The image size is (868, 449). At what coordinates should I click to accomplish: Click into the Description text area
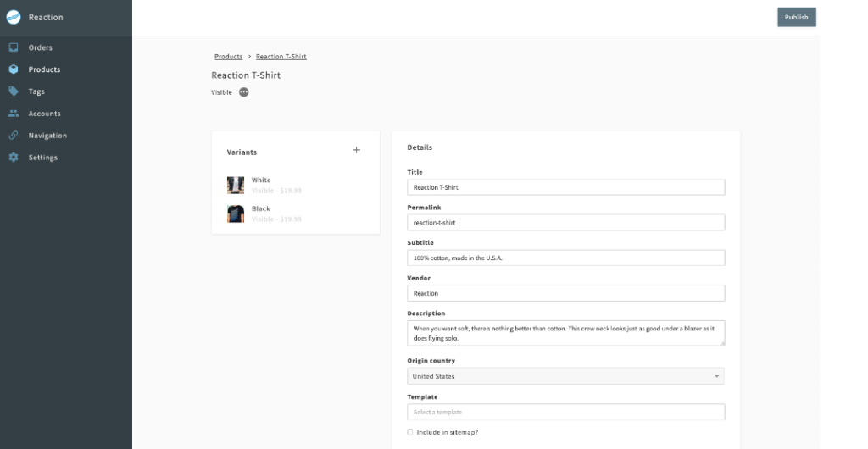(x=565, y=333)
